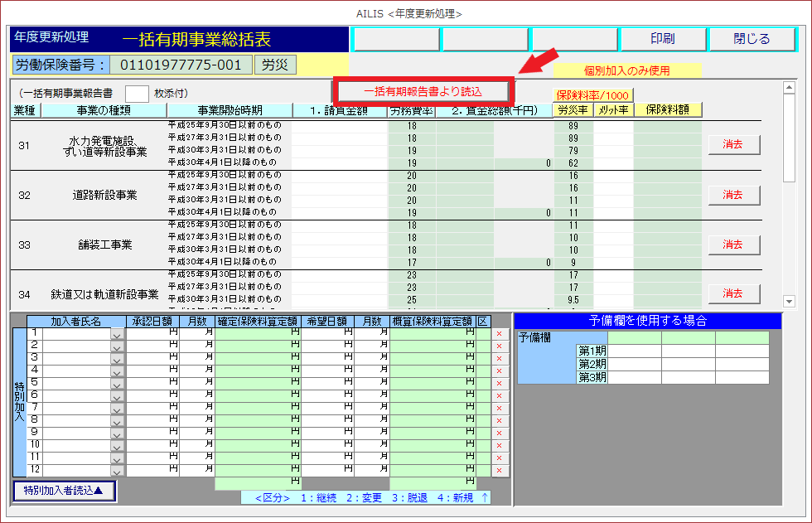812x523 pixels.
Task: Click the scroll-up arrow of the list scrollbar
Action: point(789,86)
